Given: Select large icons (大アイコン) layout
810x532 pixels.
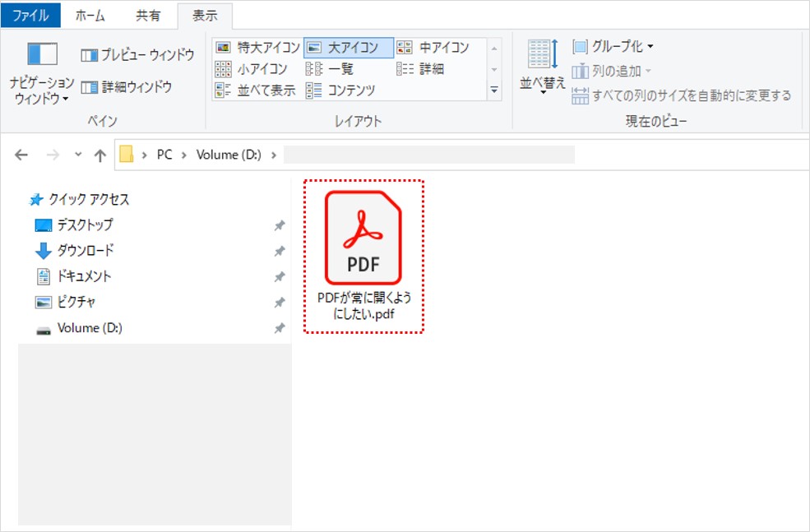Looking at the screenshot, I should 348,48.
